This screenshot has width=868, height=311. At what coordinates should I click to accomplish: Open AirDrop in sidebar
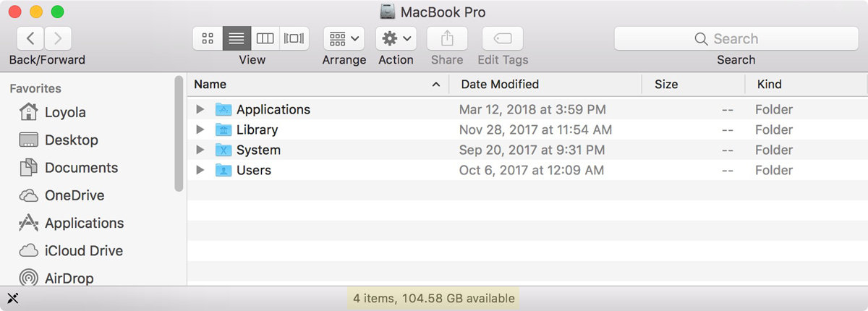[69, 278]
